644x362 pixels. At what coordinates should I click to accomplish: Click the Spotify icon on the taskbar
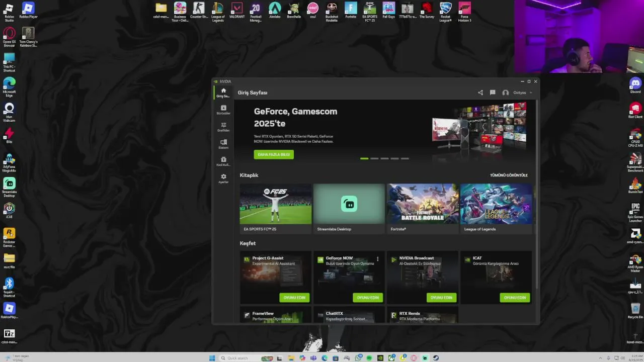pos(369,358)
